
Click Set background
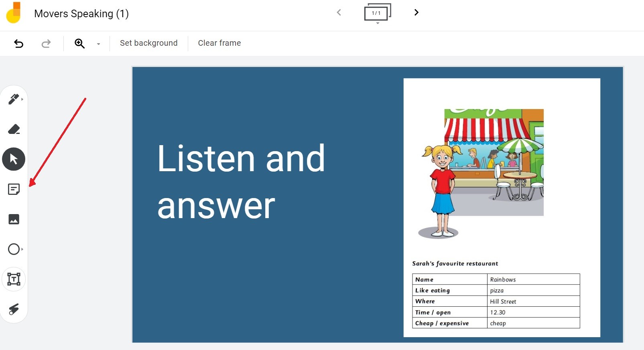click(x=149, y=43)
